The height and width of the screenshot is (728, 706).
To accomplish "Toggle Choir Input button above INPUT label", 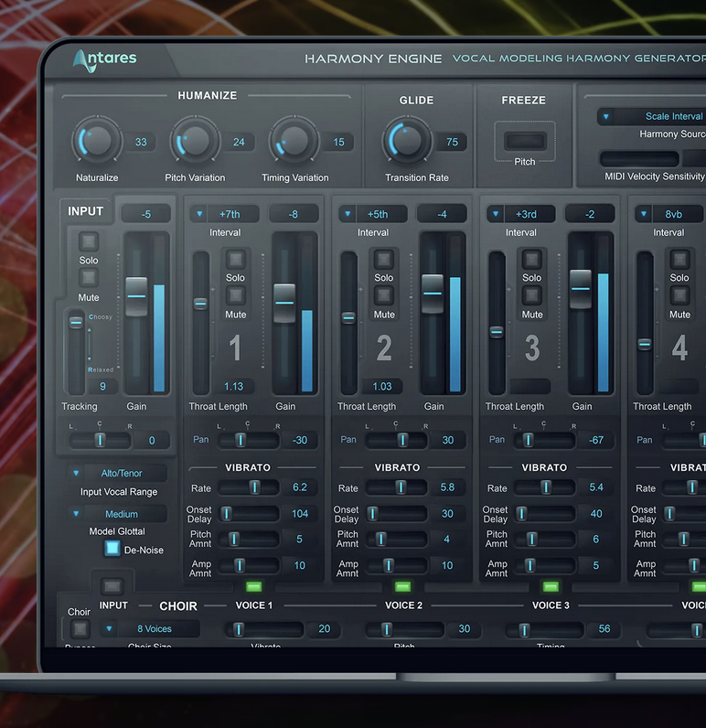I will tap(112, 587).
